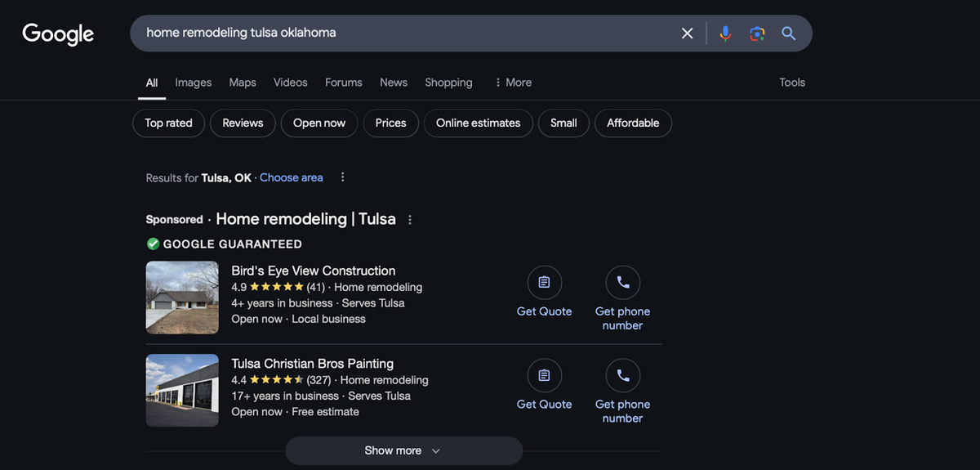Apply the Reviews filter chip
The height and width of the screenshot is (470, 980).
pyautogui.click(x=243, y=123)
